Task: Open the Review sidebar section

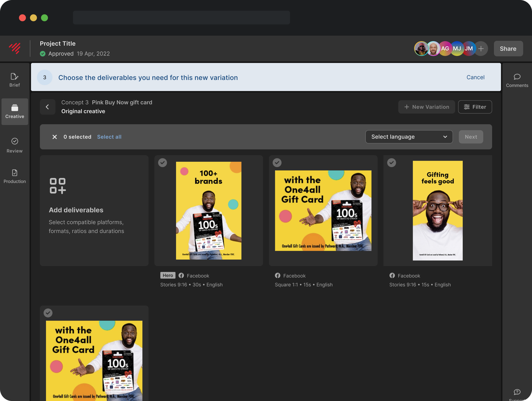Action: pyautogui.click(x=14, y=145)
